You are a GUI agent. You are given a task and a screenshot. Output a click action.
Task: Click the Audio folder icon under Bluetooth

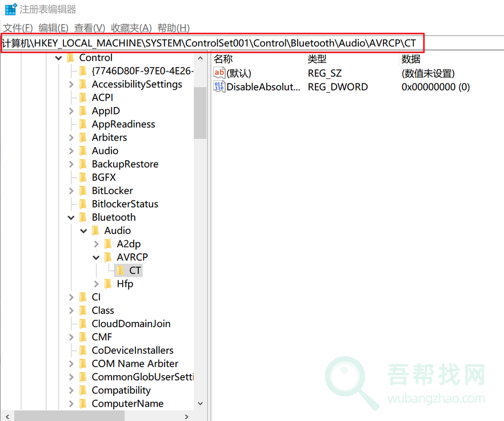coord(96,230)
